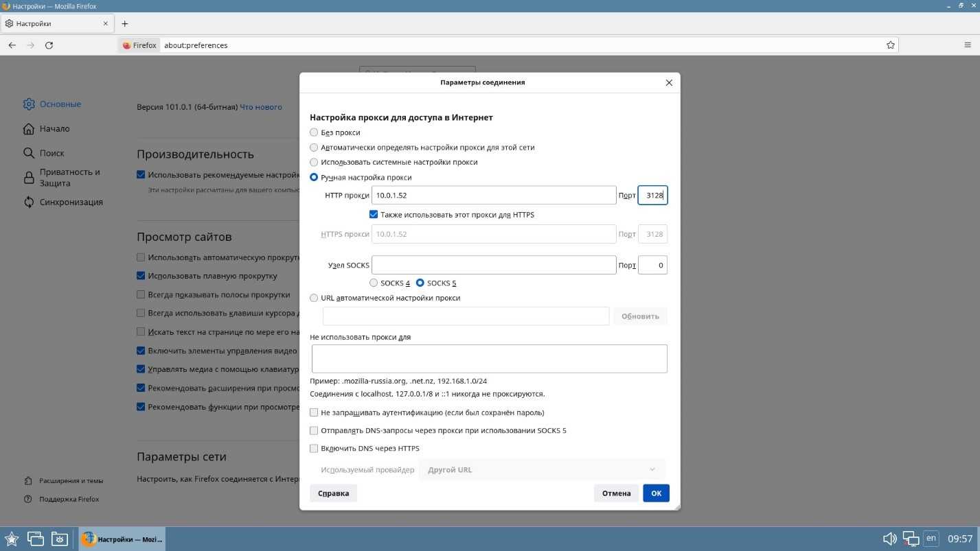Image resolution: width=980 pixels, height=551 pixels.
Task: Click the bookmark star icon in address bar
Action: [891, 45]
